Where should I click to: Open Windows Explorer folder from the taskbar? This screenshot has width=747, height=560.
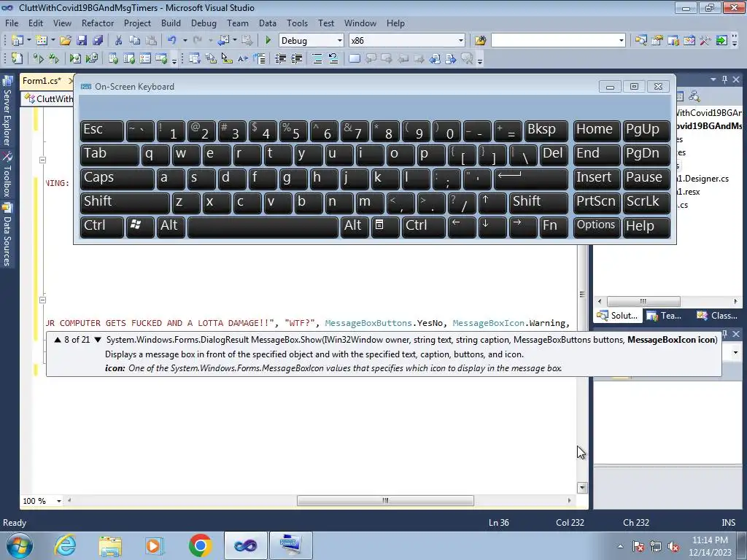pos(110,545)
